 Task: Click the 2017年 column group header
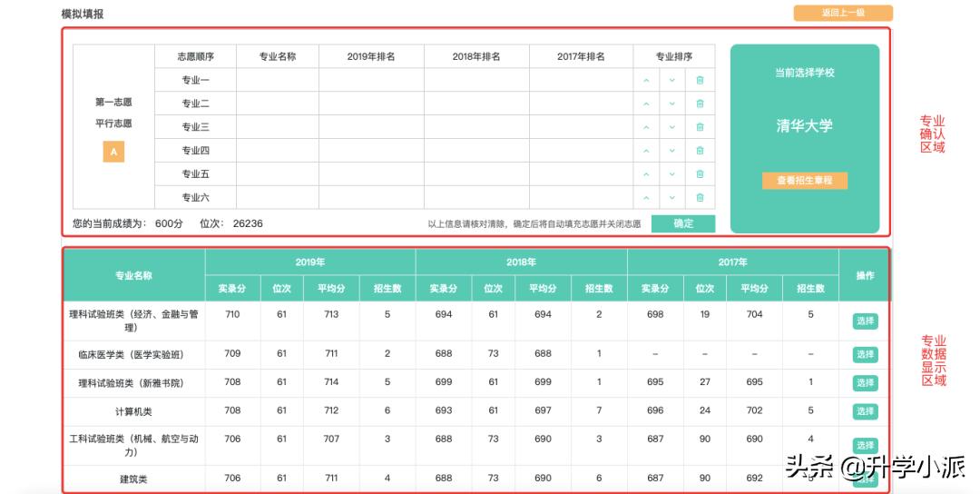click(x=733, y=262)
